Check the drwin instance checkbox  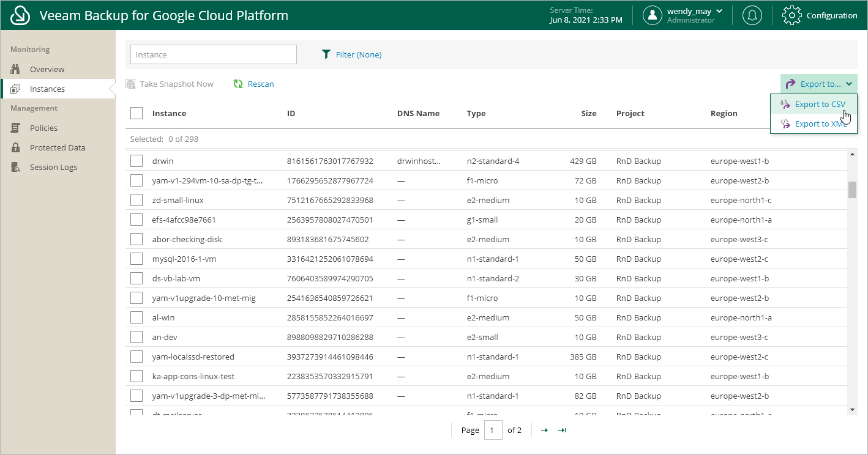pos(137,161)
